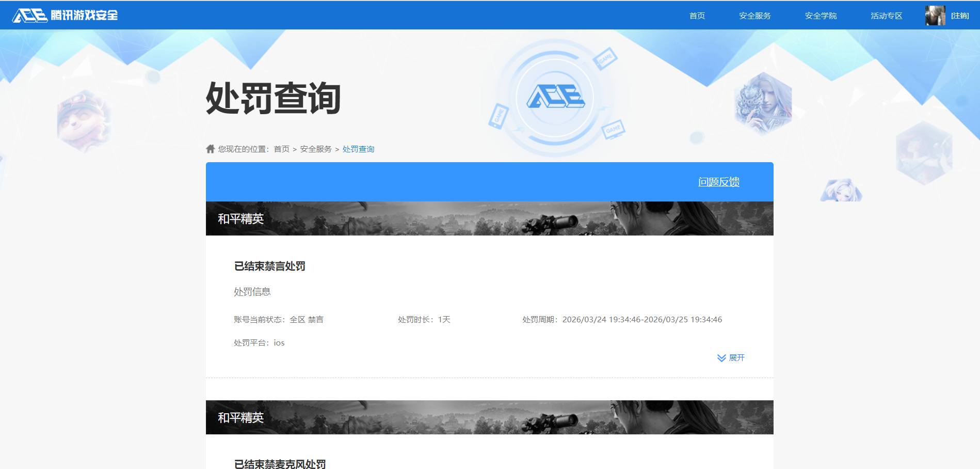Select the 处罚信息 label
Screen dimensions: 980x469
pyautogui.click(x=252, y=291)
